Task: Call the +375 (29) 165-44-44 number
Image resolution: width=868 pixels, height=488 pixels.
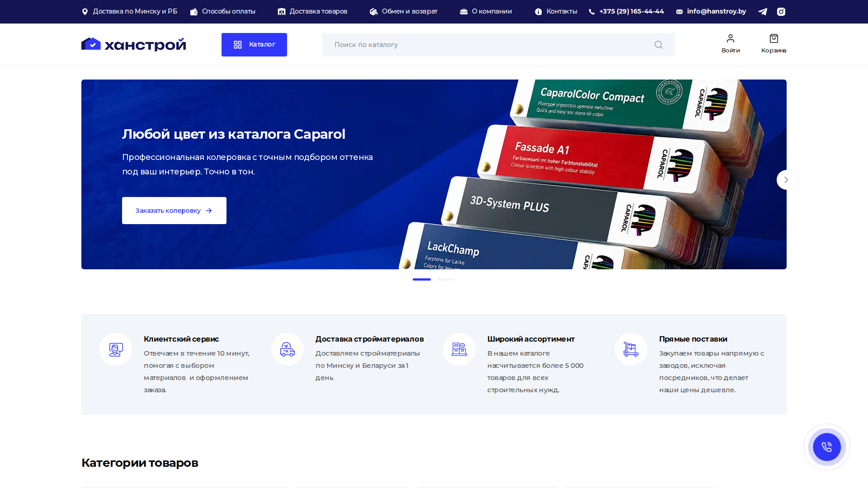Action: (632, 11)
